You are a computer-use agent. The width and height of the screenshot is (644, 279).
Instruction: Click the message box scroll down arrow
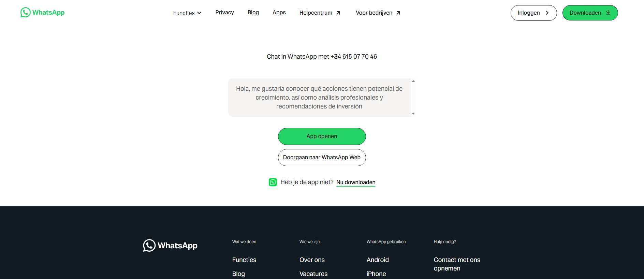413,114
